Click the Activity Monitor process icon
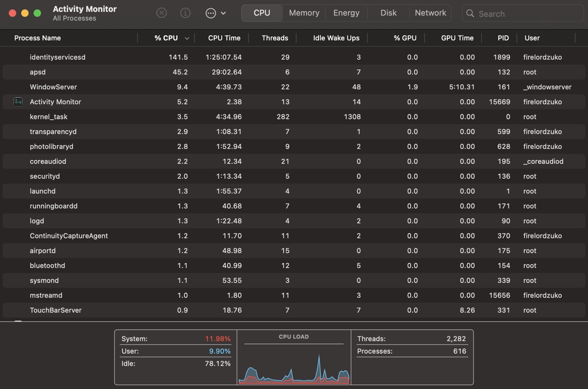The height and width of the screenshot is (389, 588). click(18, 102)
